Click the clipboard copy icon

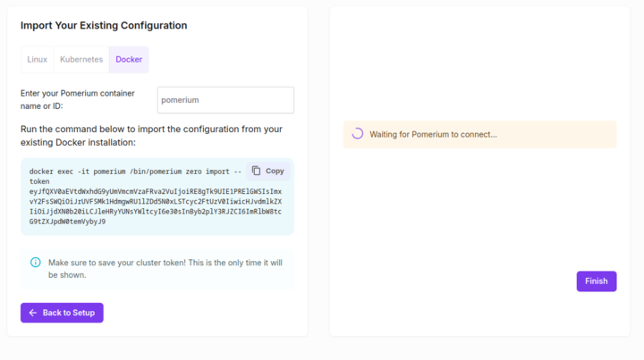point(257,171)
